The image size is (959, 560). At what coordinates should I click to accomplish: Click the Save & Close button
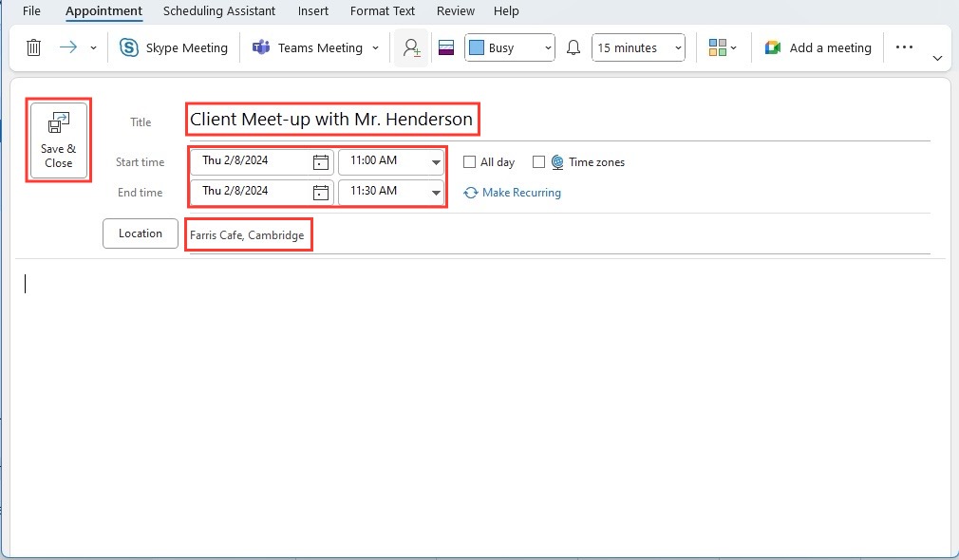(x=59, y=140)
